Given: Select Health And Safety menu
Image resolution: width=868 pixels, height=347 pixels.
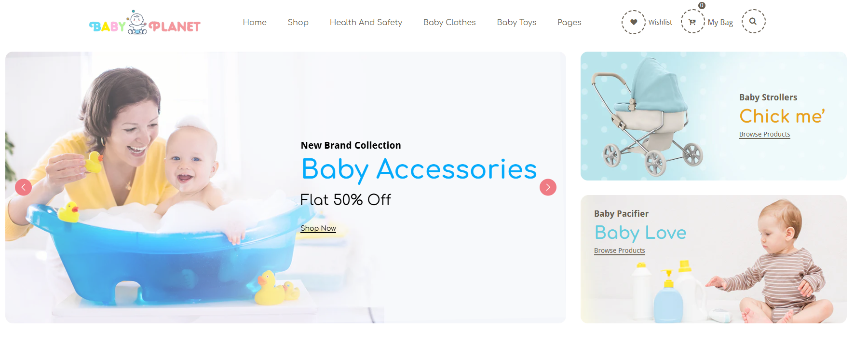Looking at the screenshot, I should (x=366, y=22).
